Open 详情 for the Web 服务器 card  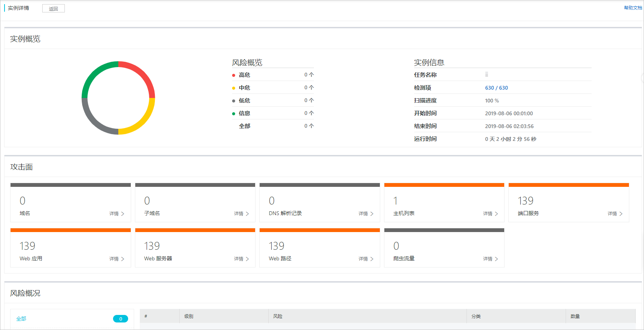[x=242, y=259]
